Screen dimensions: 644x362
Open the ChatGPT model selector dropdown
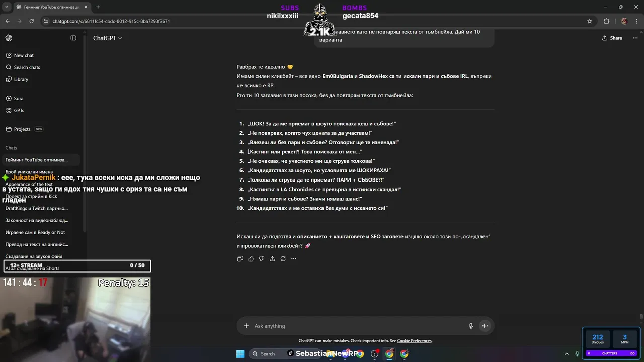pyautogui.click(x=107, y=38)
